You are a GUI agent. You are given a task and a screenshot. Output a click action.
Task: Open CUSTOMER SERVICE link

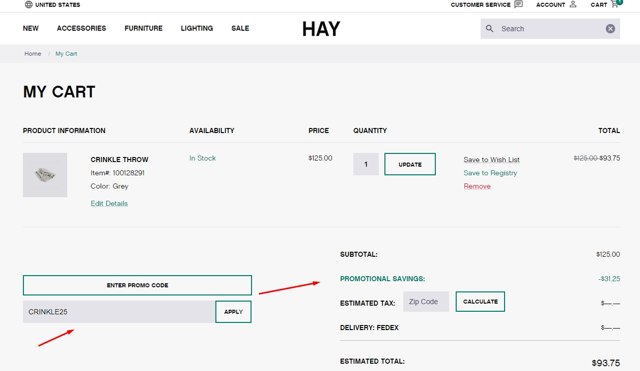point(480,4)
